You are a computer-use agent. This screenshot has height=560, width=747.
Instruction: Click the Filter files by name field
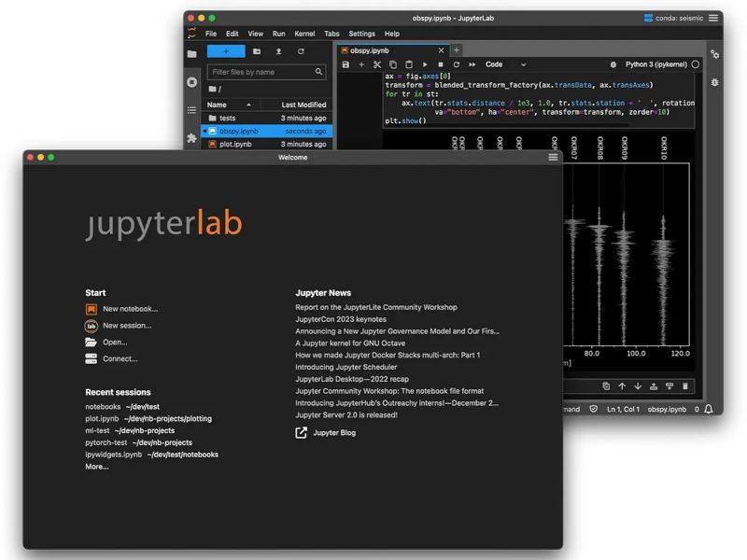coord(267,72)
